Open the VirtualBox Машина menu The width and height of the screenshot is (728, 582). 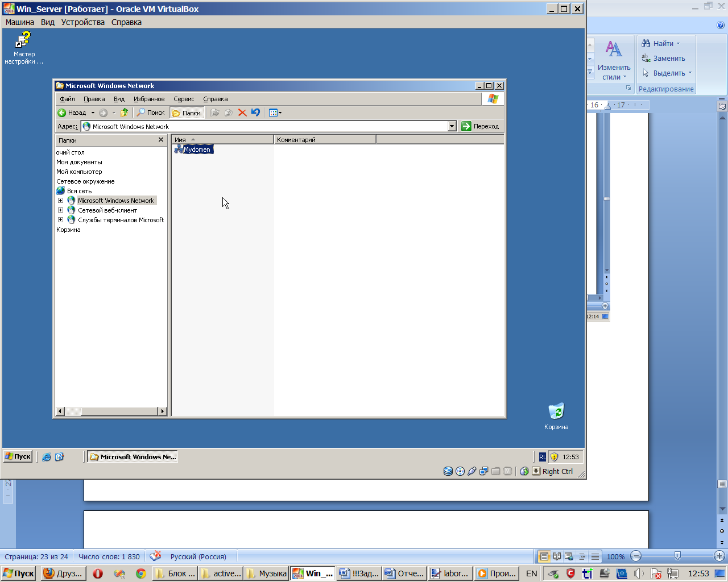pos(20,22)
